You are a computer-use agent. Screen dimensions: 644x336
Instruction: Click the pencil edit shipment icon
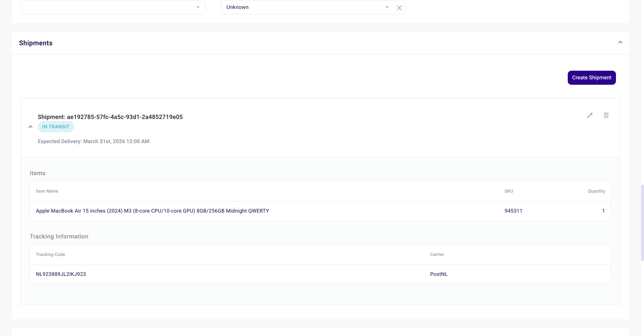590,116
